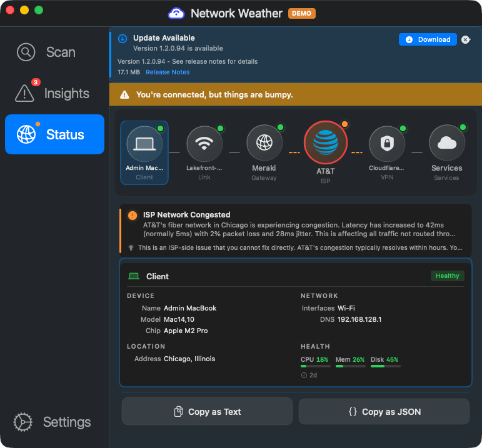Click the Update Available download arrow icon

pyautogui.click(x=123, y=39)
